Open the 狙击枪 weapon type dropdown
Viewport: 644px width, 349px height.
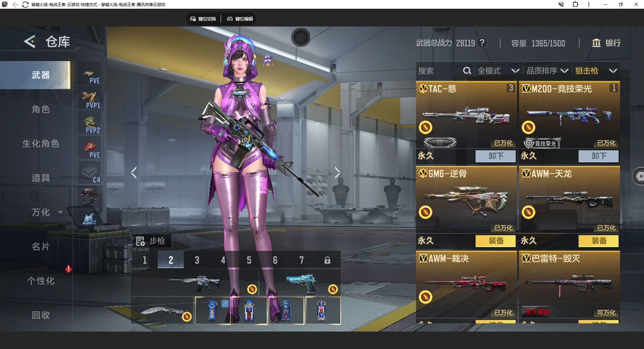click(596, 71)
